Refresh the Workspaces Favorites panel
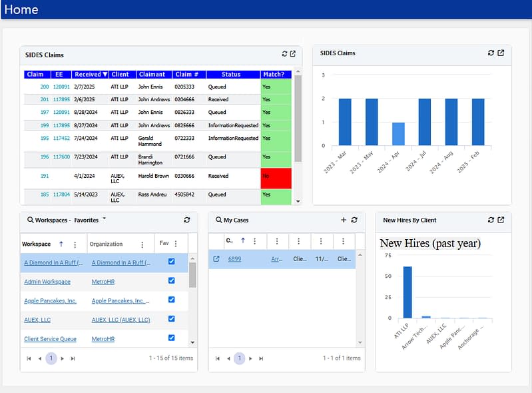 tap(187, 220)
